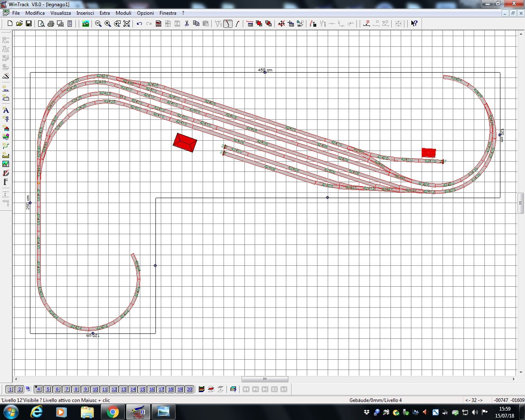Viewport: 525px width, 420px height.
Task: Zoom out using the minus magnifier
Action: (x=98, y=24)
